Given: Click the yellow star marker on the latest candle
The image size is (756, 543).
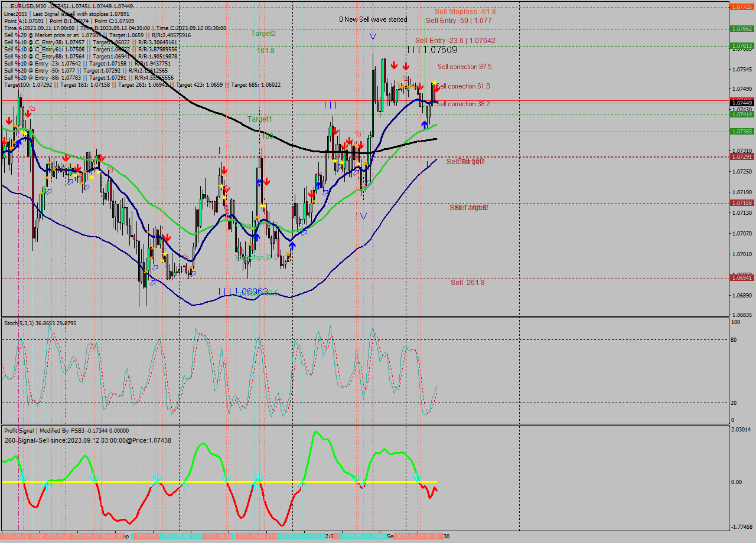Looking at the screenshot, I should 434,83.
